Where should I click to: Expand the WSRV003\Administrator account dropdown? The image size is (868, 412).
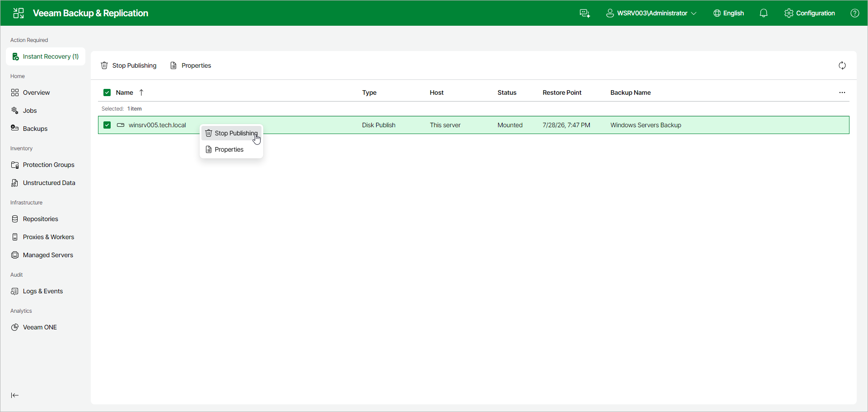pos(651,13)
